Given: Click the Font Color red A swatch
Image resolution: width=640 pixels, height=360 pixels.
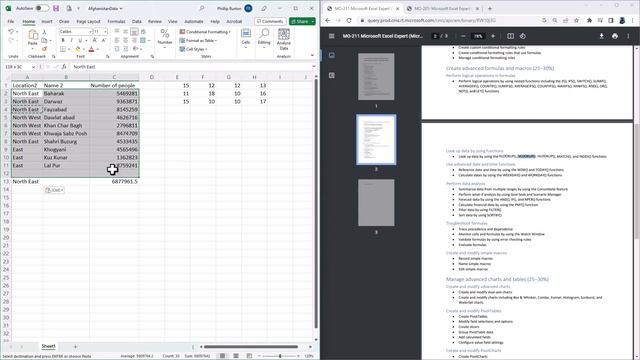Looking at the screenshot, I should tap(91, 49).
